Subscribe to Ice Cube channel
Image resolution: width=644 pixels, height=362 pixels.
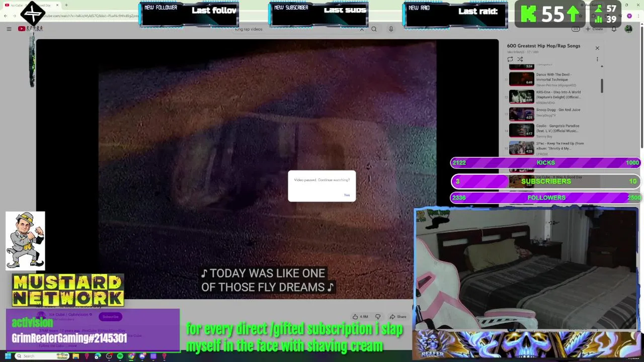coord(110,317)
